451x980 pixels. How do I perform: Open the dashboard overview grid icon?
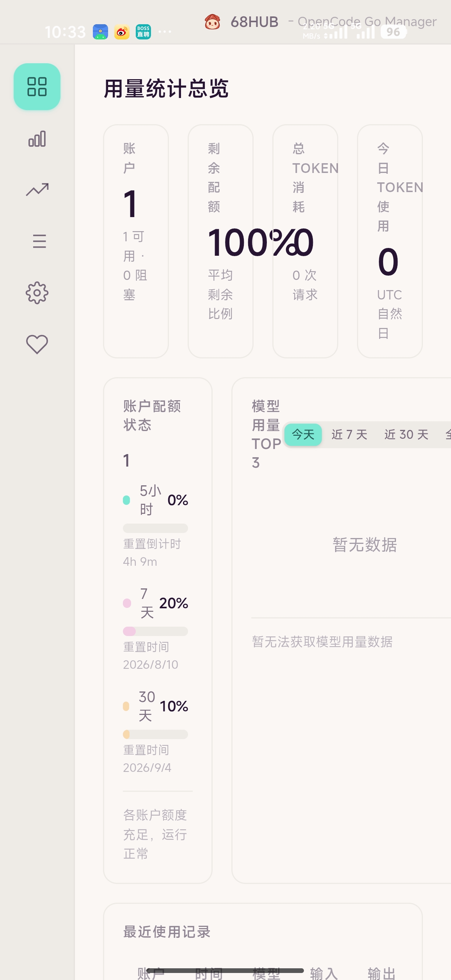(x=37, y=87)
